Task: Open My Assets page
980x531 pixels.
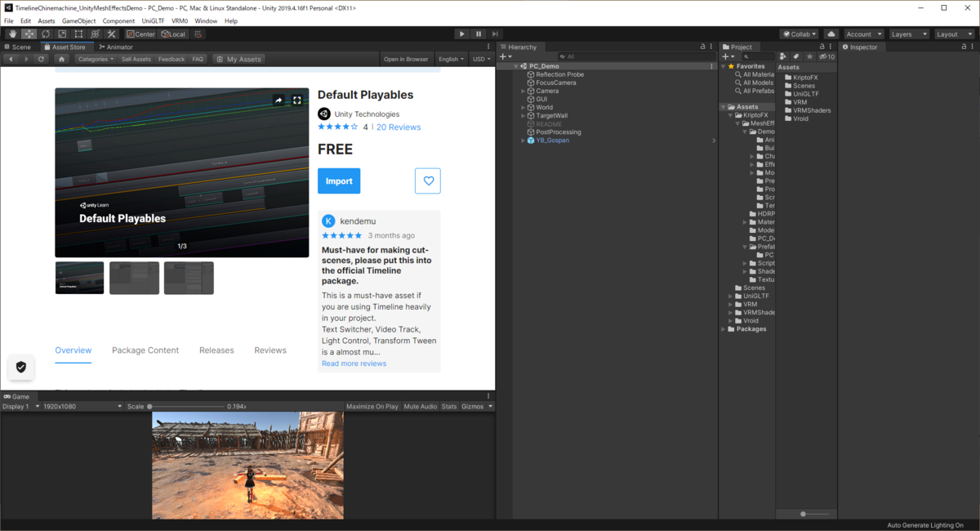Action: coord(238,59)
